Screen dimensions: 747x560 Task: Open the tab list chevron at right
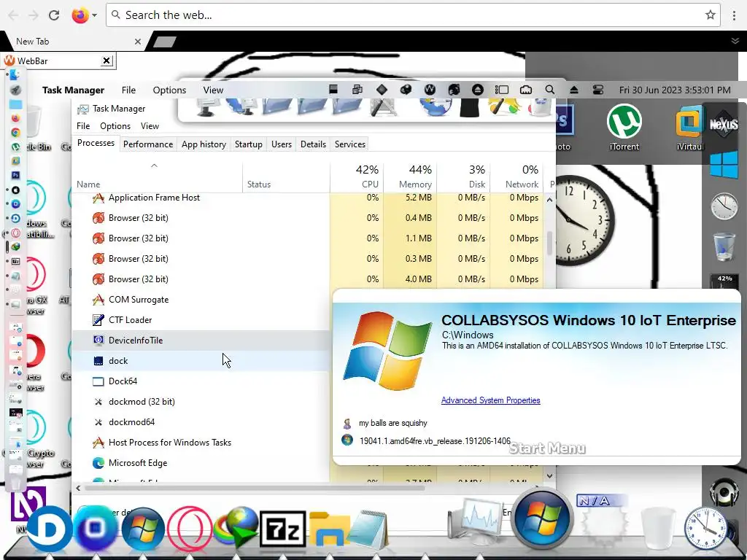coord(735,41)
